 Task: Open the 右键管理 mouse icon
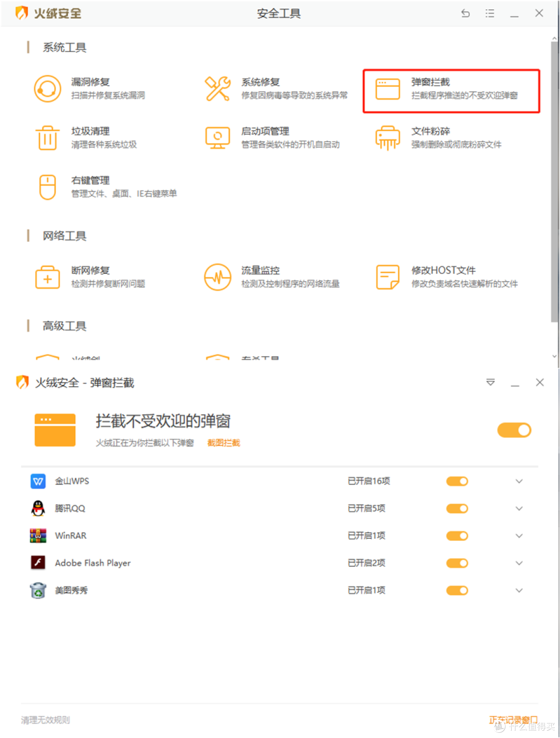pos(48,187)
